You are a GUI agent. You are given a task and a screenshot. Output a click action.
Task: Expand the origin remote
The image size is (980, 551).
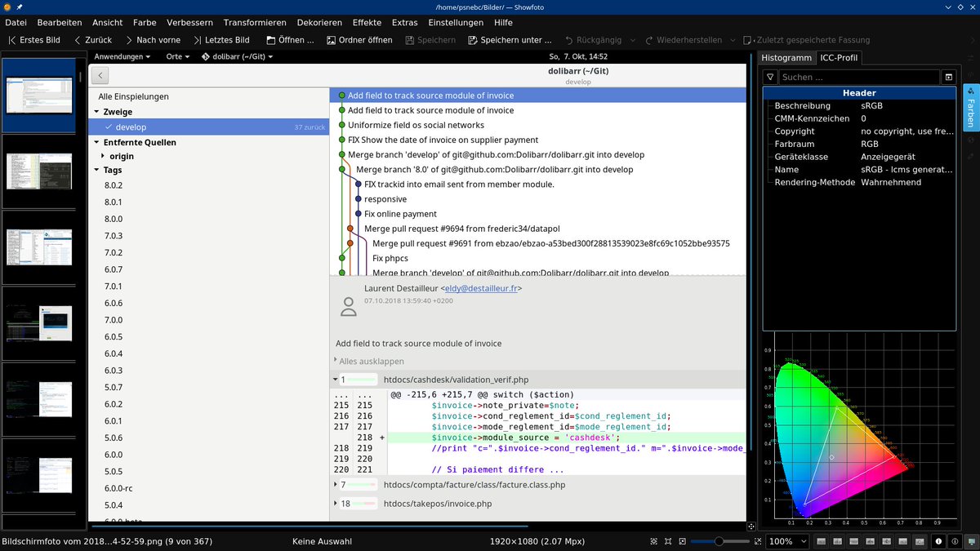click(103, 156)
